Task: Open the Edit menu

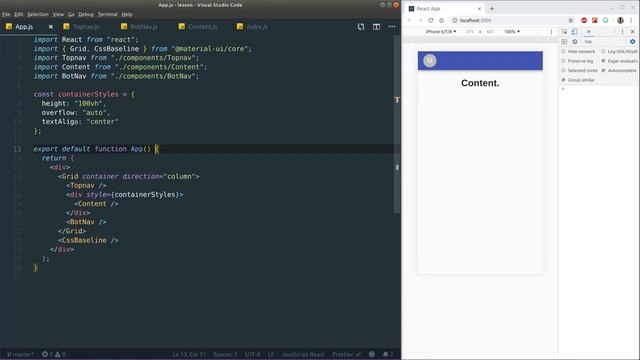Action: 19,14
